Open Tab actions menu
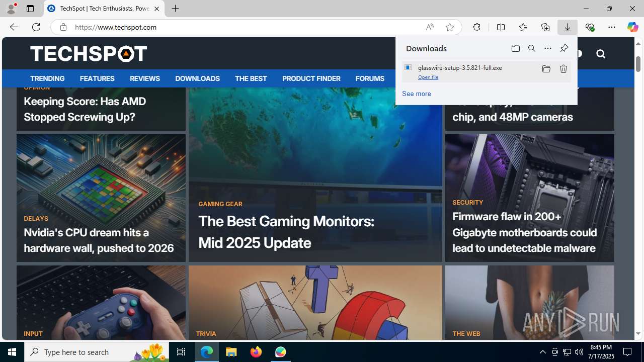This screenshot has width=644, height=362. point(30,9)
